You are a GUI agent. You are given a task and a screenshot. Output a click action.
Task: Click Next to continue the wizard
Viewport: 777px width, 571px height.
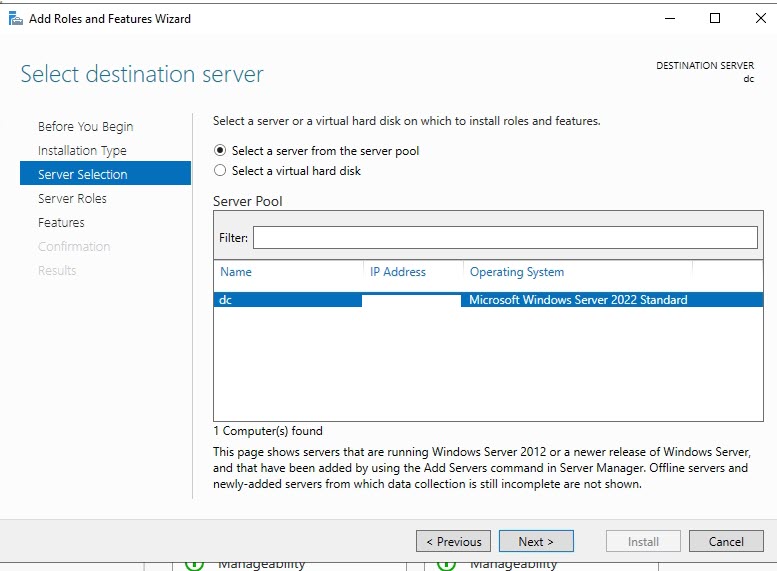pyautogui.click(x=535, y=541)
